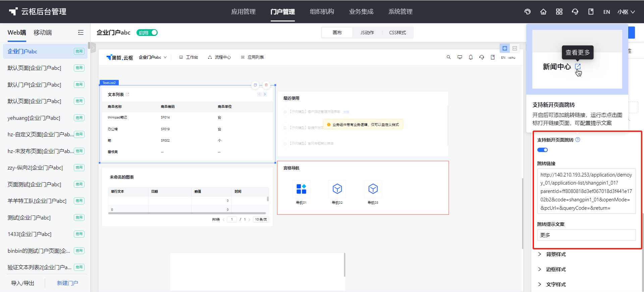Click 启用 badge for 1433[企业门户abc]
644x292 pixels.
[x=79, y=234]
